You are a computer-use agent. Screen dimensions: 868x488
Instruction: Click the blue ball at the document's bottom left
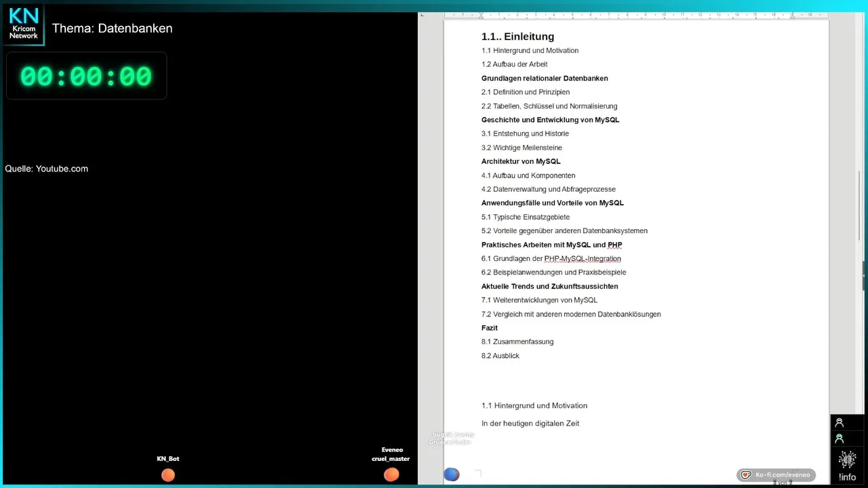click(x=452, y=474)
